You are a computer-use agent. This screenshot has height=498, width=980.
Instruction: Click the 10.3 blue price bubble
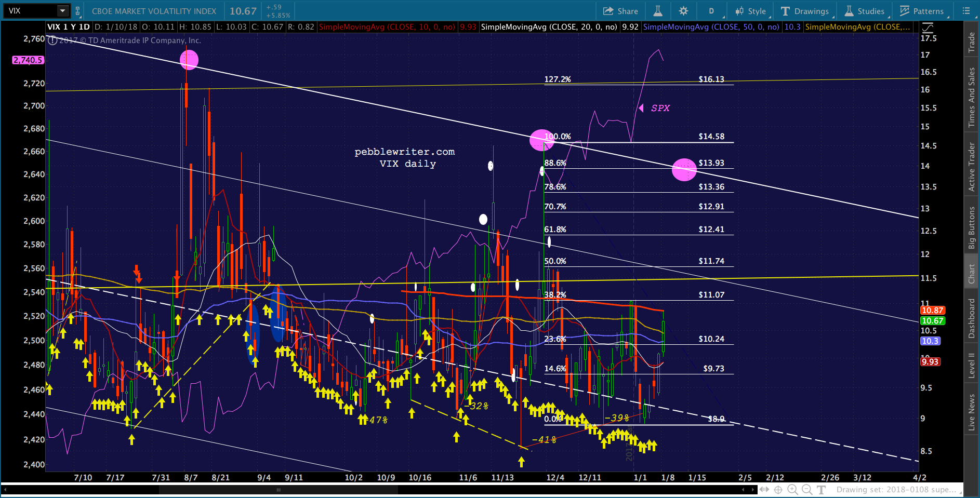[x=930, y=341]
